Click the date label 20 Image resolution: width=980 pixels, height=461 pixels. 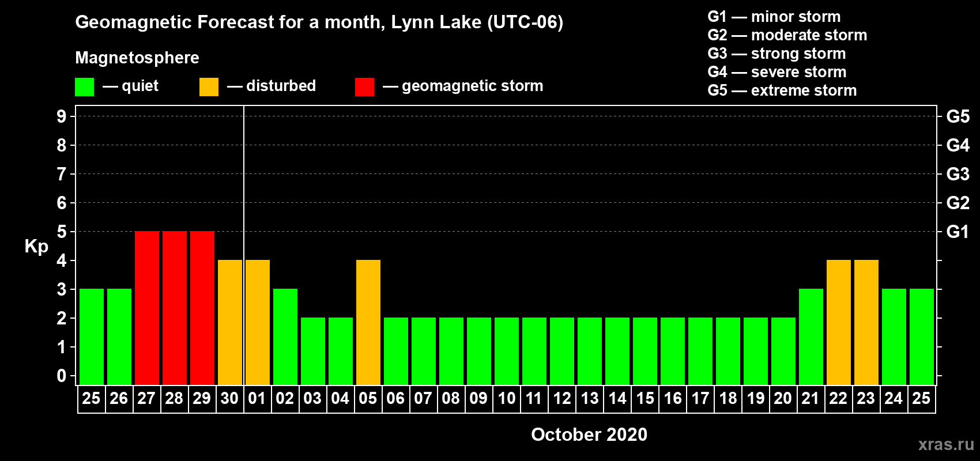click(783, 399)
